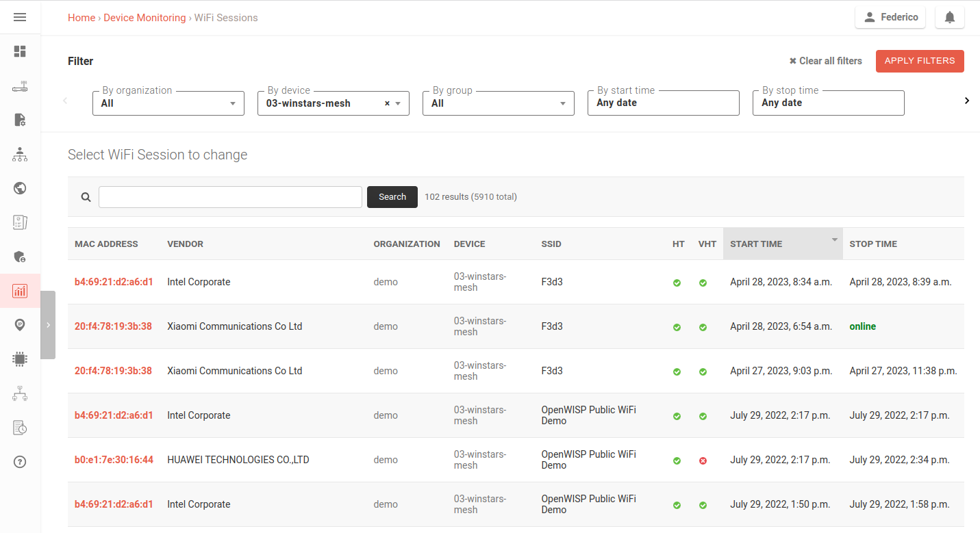Click the notifications bell icon
This screenshot has width=980, height=533.
click(949, 18)
